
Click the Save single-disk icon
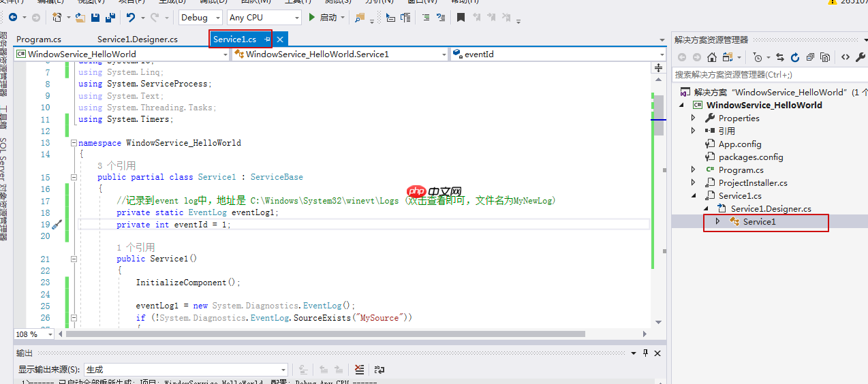tap(95, 18)
